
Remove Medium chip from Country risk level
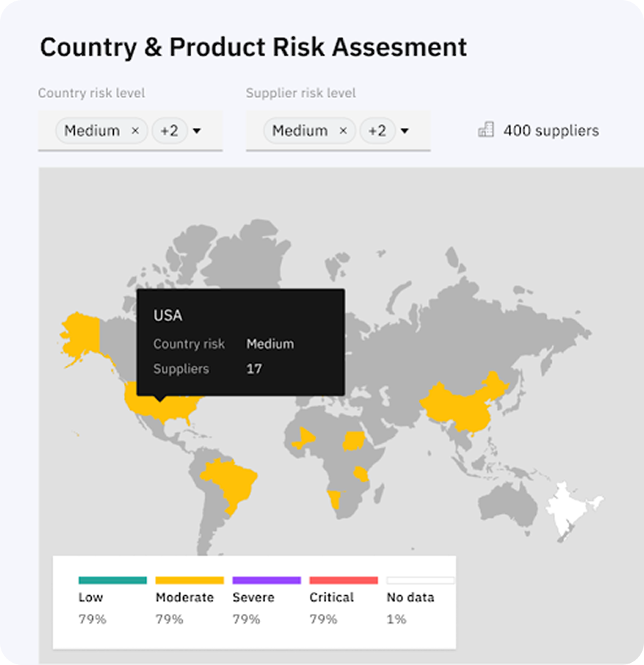[135, 131]
